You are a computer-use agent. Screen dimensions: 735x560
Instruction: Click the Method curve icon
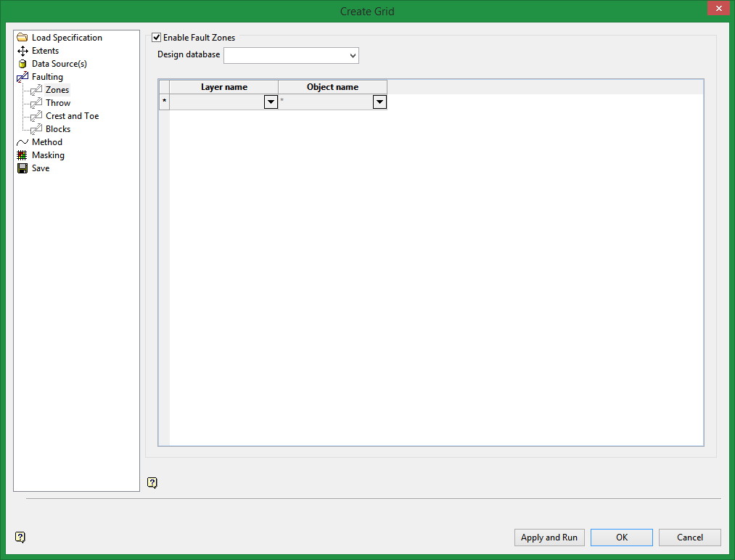tap(22, 142)
